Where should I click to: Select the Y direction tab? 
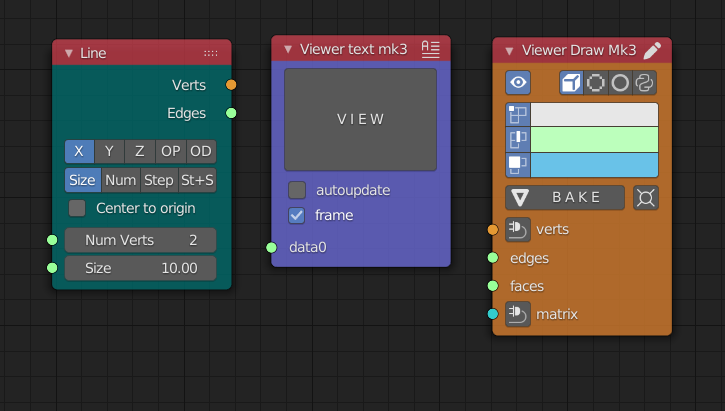pos(109,151)
